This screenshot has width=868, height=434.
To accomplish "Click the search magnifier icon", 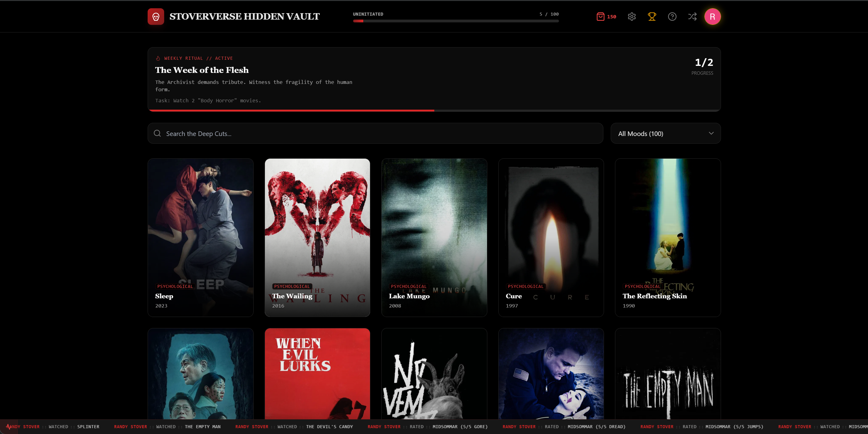I will pyautogui.click(x=157, y=134).
